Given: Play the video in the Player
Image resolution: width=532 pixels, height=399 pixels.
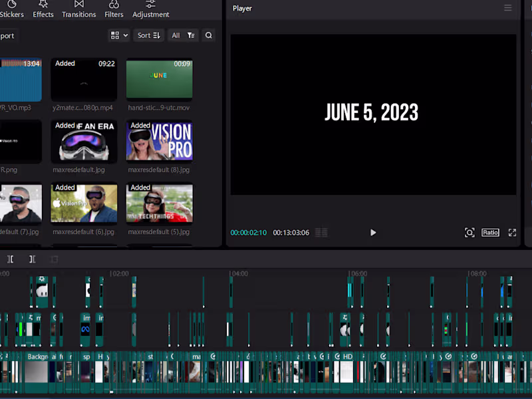Looking at the screenshot, I should click(x=373, y=233).
